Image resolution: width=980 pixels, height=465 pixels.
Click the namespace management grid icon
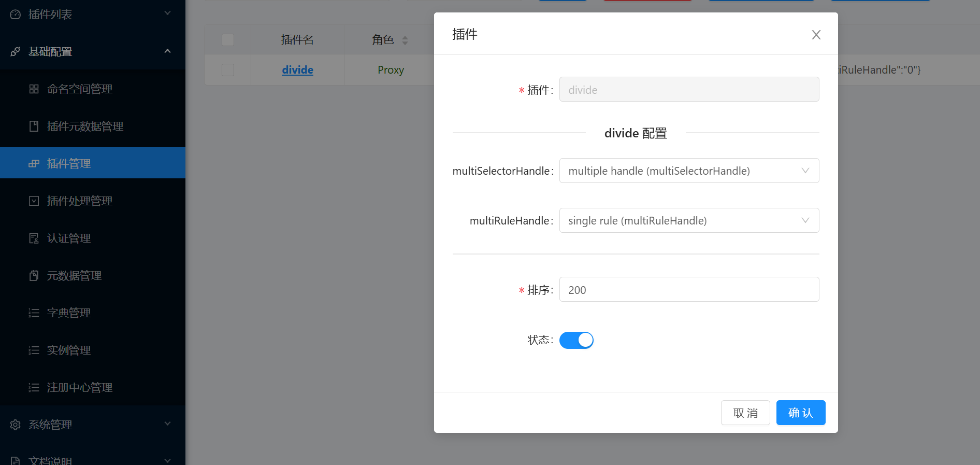[x=34, y=89]
